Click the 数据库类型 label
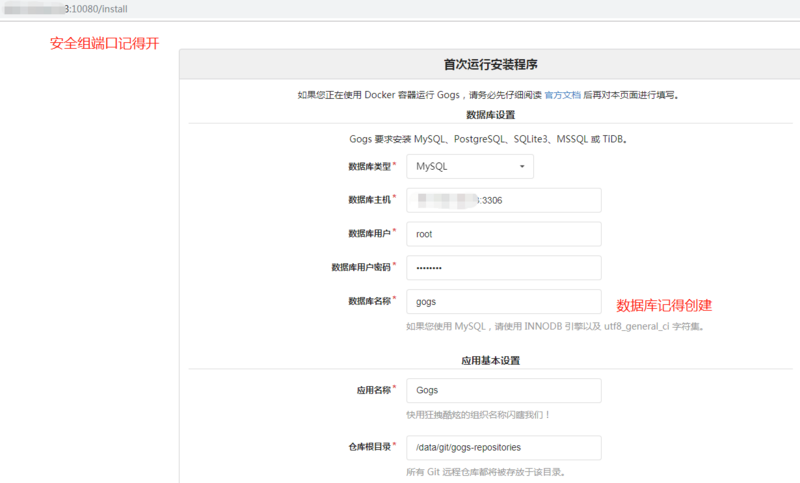The image size is (800, 483). click(369, 167)
